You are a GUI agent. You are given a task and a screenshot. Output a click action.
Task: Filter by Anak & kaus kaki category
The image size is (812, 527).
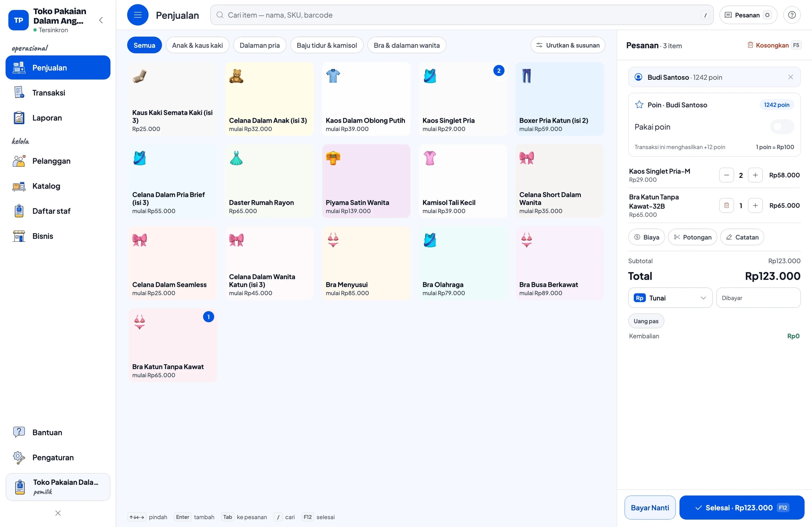197,45
